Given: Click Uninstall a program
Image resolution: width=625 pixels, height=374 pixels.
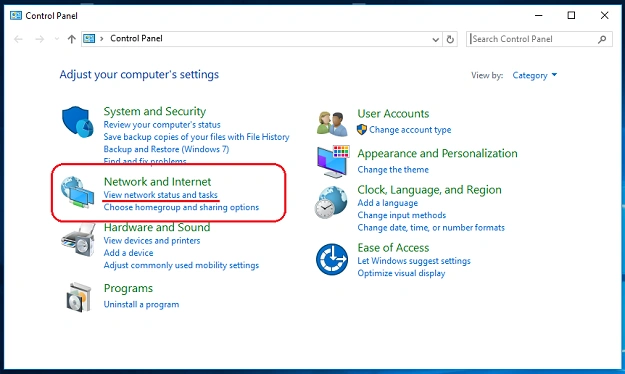Looking at the screenshot, I should [x=142, y=305].
